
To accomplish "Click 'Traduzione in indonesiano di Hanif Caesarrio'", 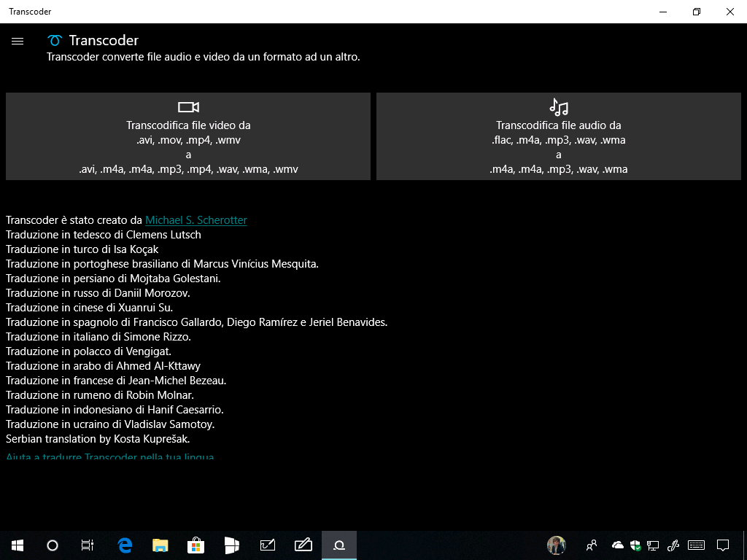I will [x=115, y=410].
